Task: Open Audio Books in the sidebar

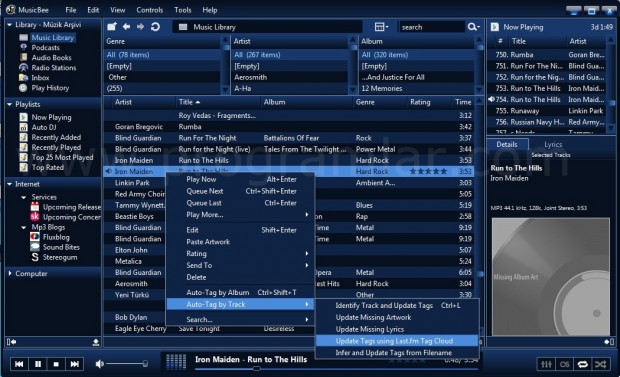Action: point(51,58)
